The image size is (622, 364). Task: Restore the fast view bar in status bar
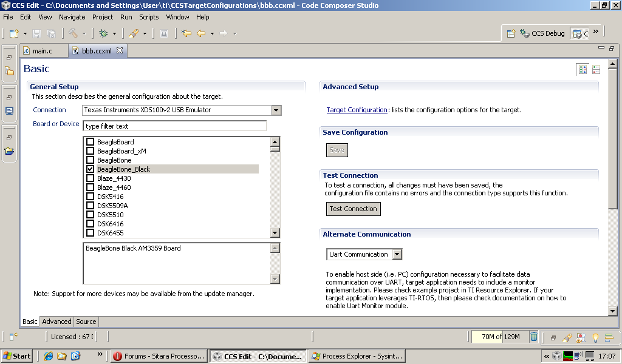(553, 337)
